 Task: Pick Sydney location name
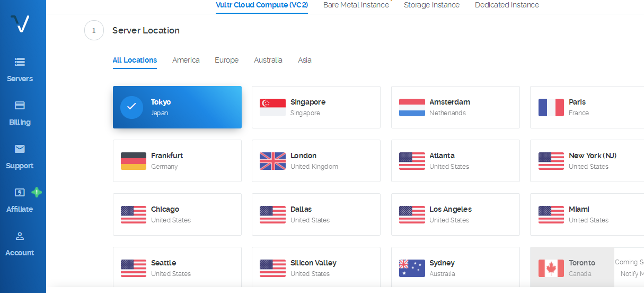[442, 263]
